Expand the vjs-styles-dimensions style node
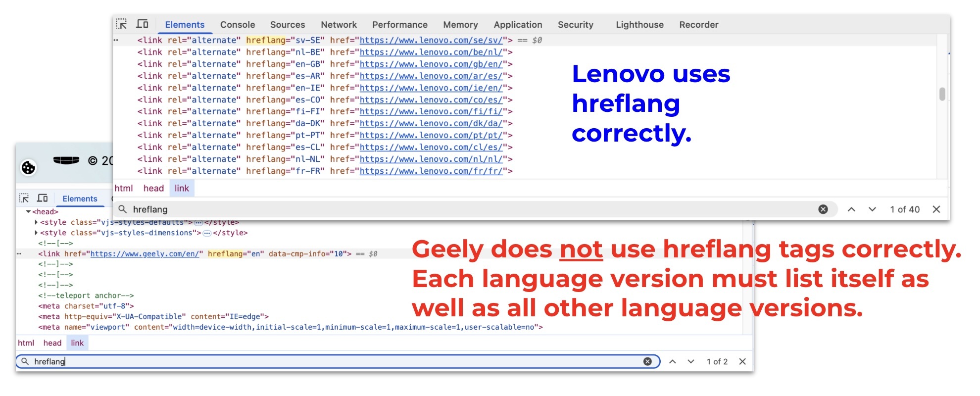980x396 pixels. [x=36, y=233]
